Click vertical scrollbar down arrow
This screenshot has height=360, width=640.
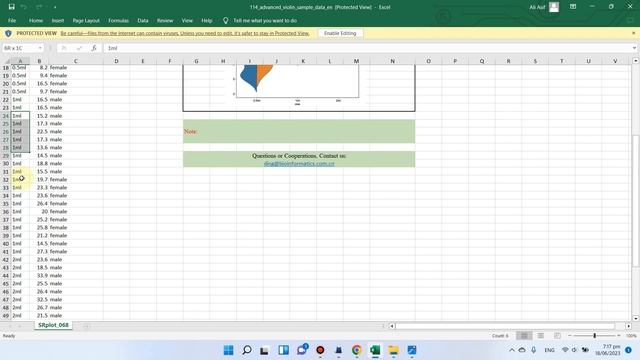tap(636, 318)
